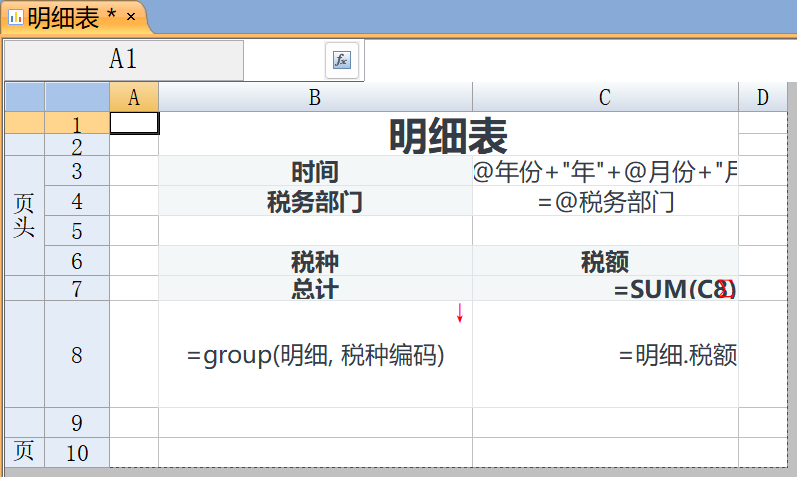Select column C header

(605, 97)
